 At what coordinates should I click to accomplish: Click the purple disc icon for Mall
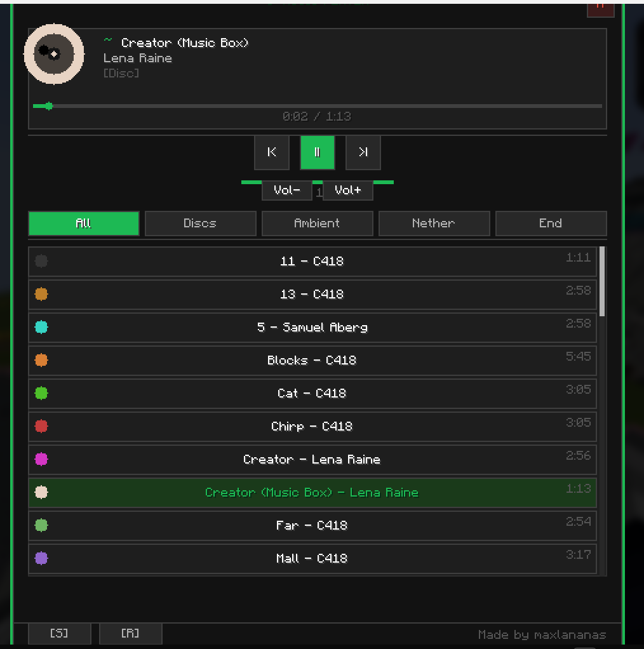pyautogui.click(x=41, y=558)
